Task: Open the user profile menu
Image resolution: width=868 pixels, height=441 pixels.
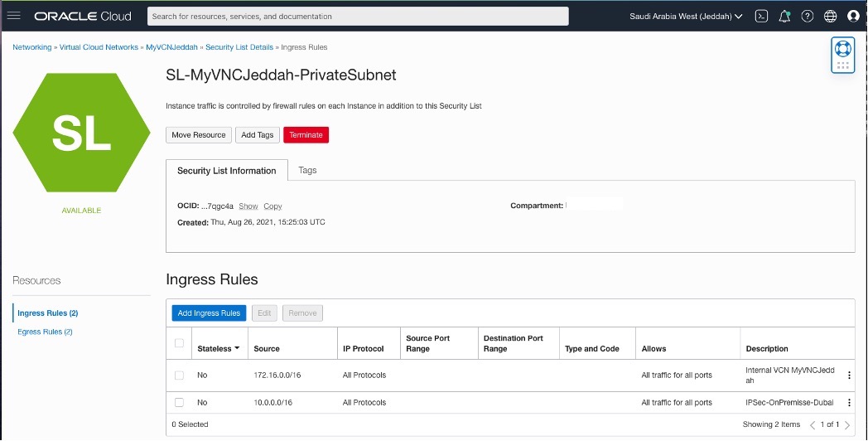Action: coord(853,16)
